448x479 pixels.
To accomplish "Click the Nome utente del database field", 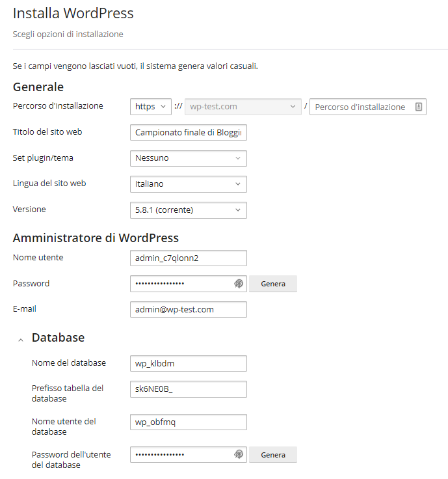I will 189,422.
